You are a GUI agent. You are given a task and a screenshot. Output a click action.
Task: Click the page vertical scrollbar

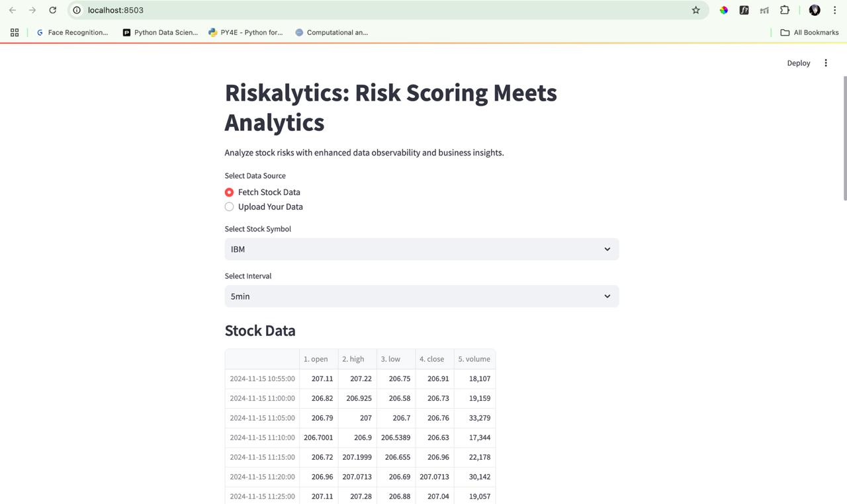tap(844, 138)
